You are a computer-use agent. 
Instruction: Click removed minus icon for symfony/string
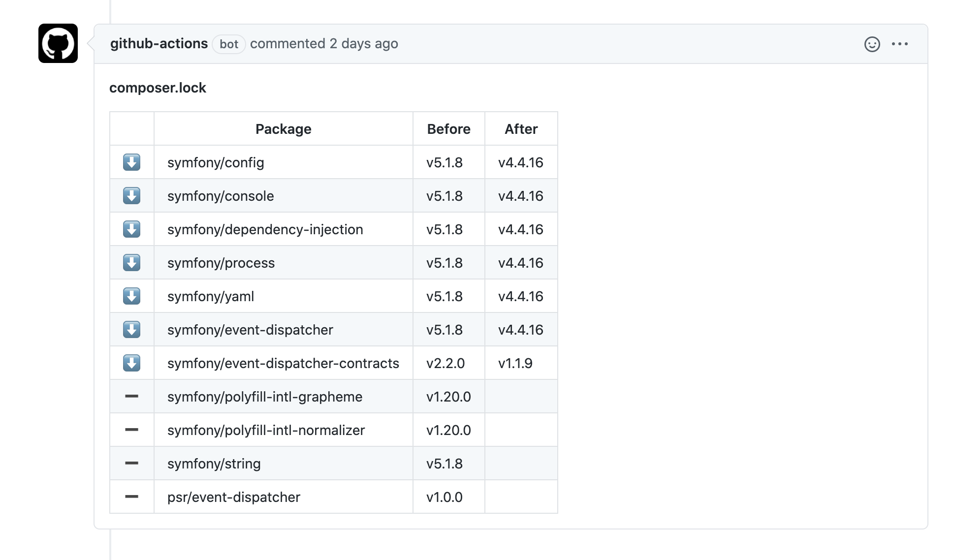tap(131, 464)
